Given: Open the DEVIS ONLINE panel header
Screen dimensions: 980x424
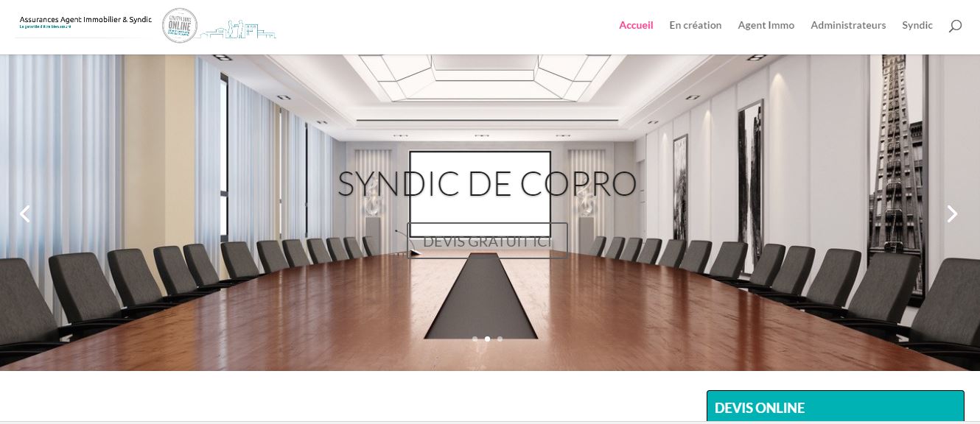Looking at the screenshot, I should [x=836, y=407].
